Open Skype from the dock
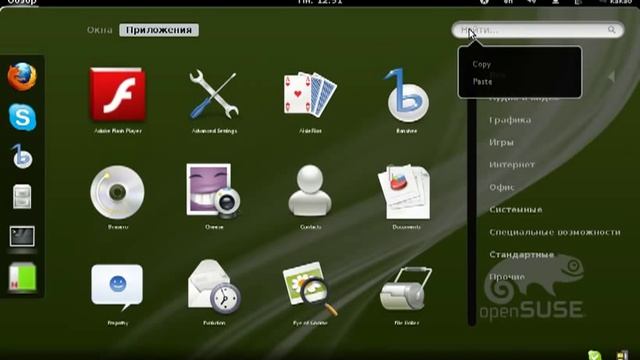This screenshot has height=360, width=640. tap(22, 117)
